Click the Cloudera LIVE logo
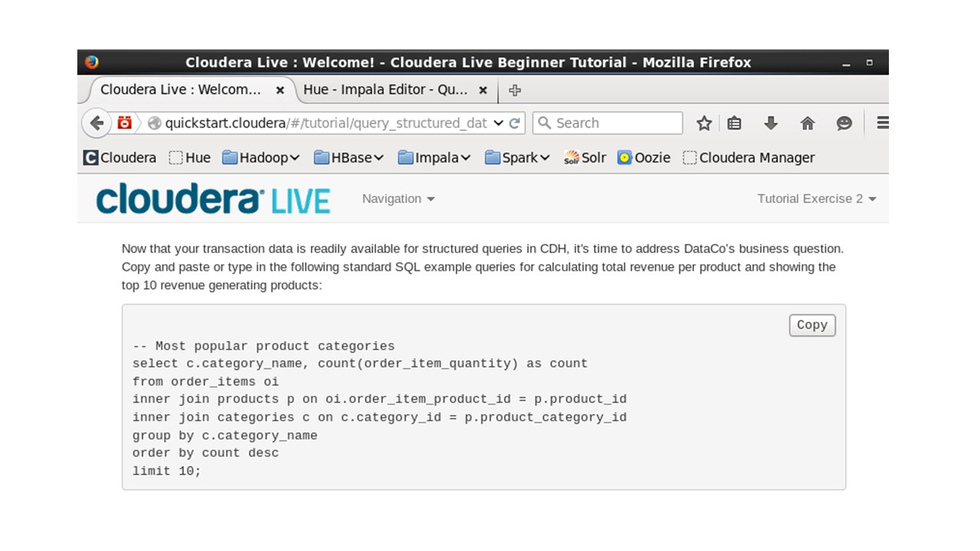 [214, 199]
